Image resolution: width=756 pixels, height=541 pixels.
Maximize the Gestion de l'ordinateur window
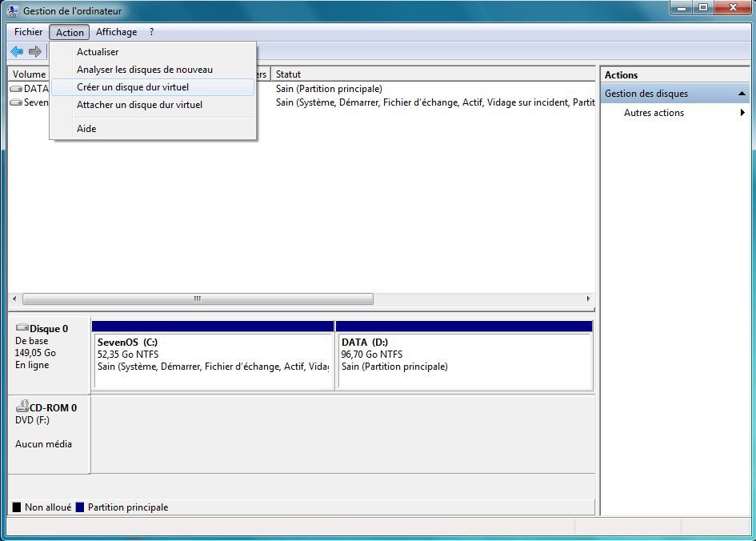pyautogui.click(x=703, y=8)
